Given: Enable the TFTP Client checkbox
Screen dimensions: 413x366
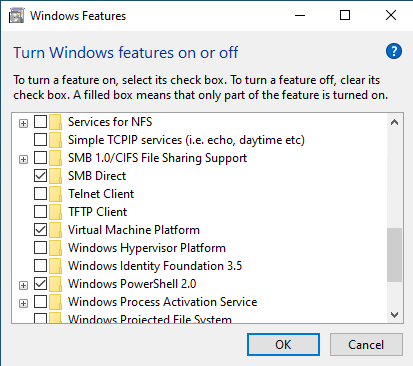Looking at the screenshot, I should (x=40, y=212).
